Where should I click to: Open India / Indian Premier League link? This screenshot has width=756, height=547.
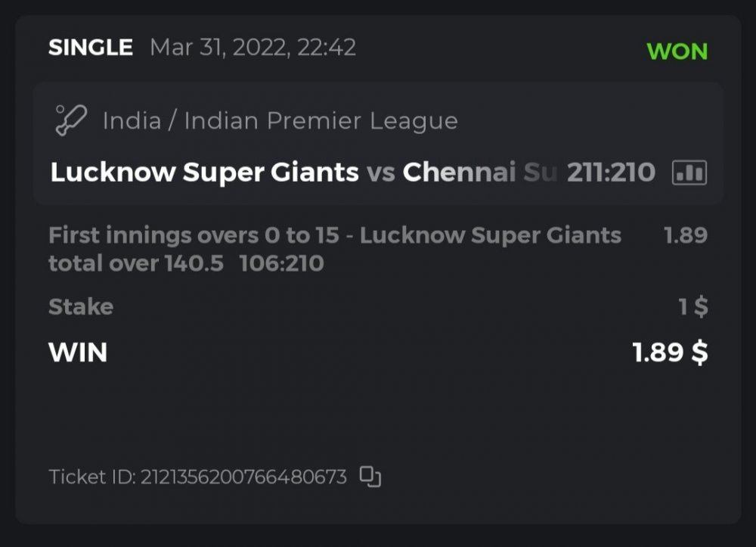point(280,121)
